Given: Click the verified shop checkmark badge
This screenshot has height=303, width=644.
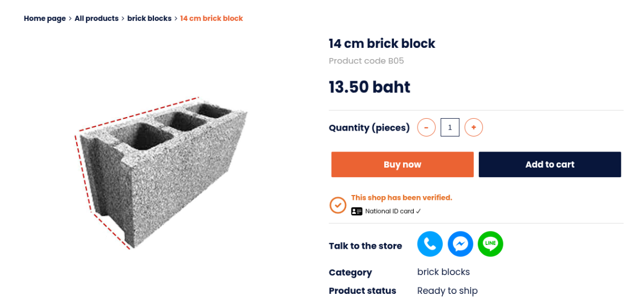Looking at the screenshot, I should [x=338, y=205].
